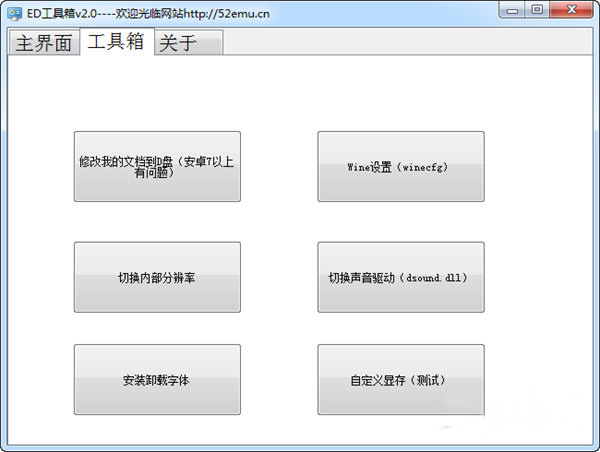The height and width of the screenshot is (452, 600).
Task: Select the 工具箱 tab
Action: pos(115,42)
